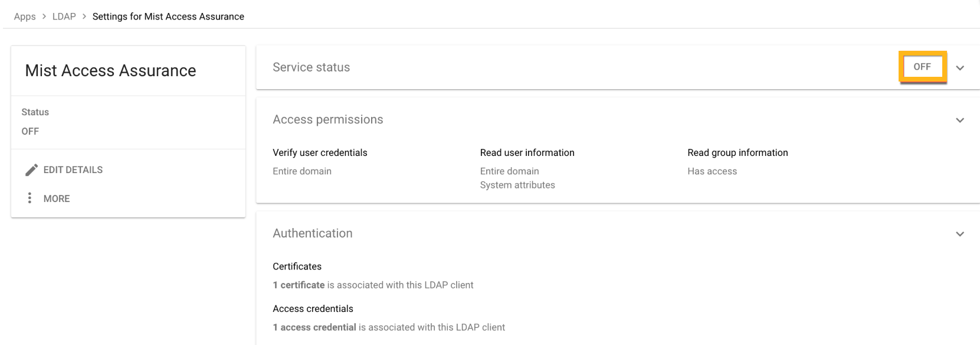
Task: Open the Certificates entry
Action: click(297, 266)
